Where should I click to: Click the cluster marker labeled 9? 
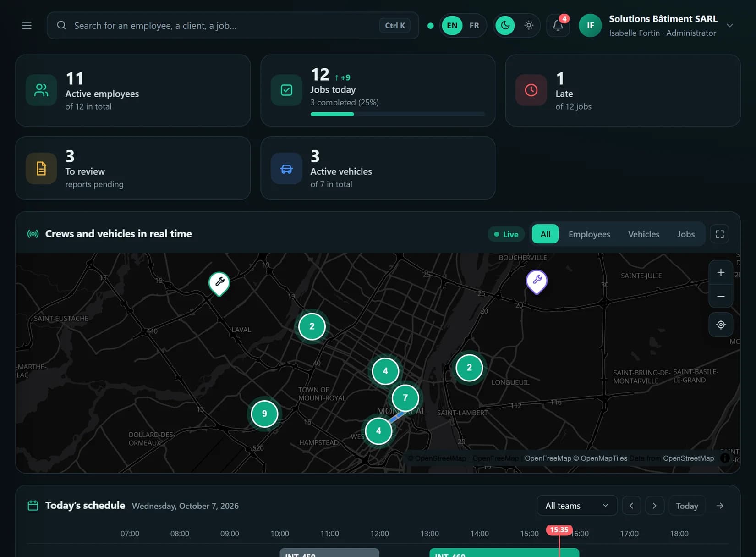[x=264, y=414]
